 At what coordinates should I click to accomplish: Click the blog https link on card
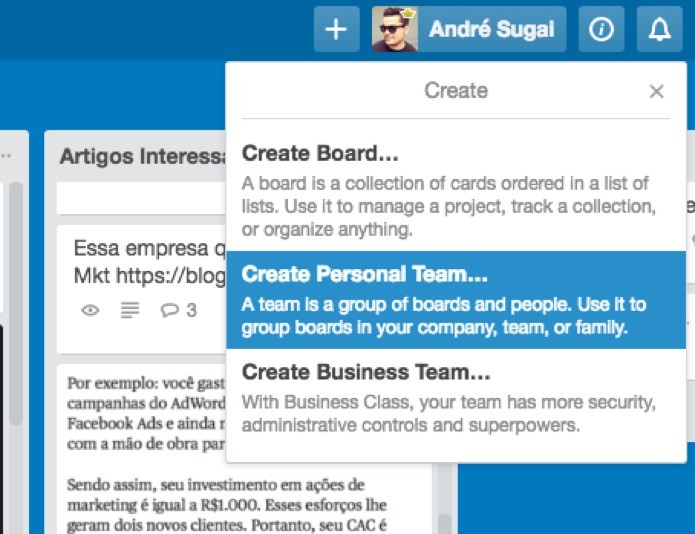[x=171, y=276]
